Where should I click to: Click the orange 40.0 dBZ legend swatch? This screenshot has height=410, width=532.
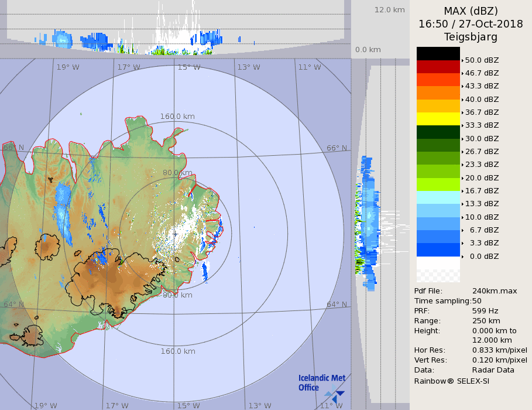(438, 93)
